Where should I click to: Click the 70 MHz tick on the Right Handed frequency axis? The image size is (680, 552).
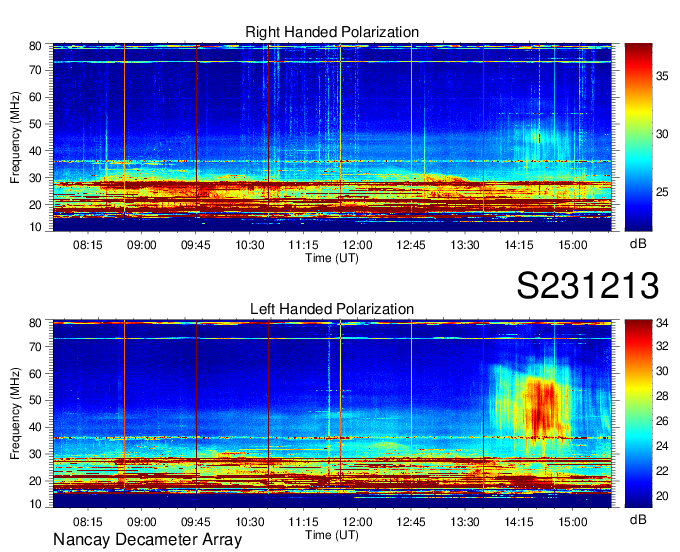tap(35, 70)
